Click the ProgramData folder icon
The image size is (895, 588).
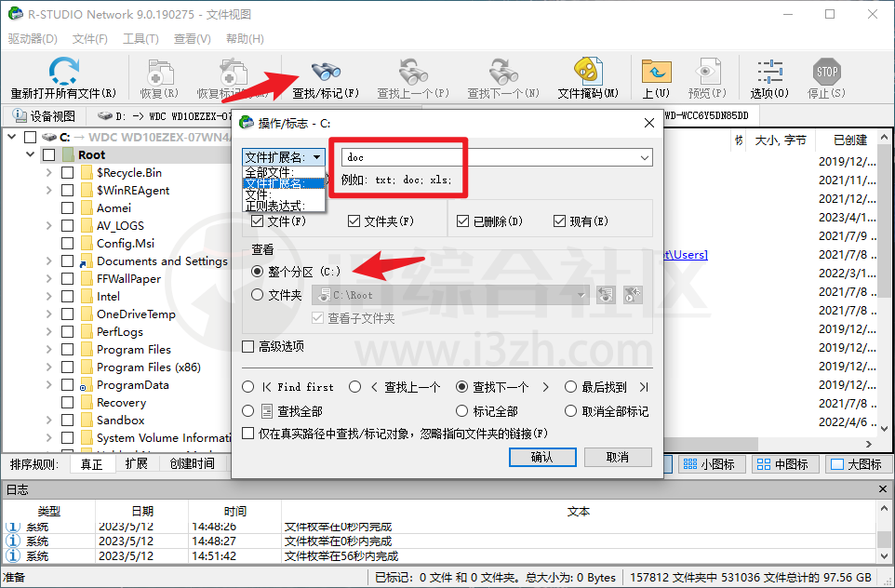click(87, 385)
